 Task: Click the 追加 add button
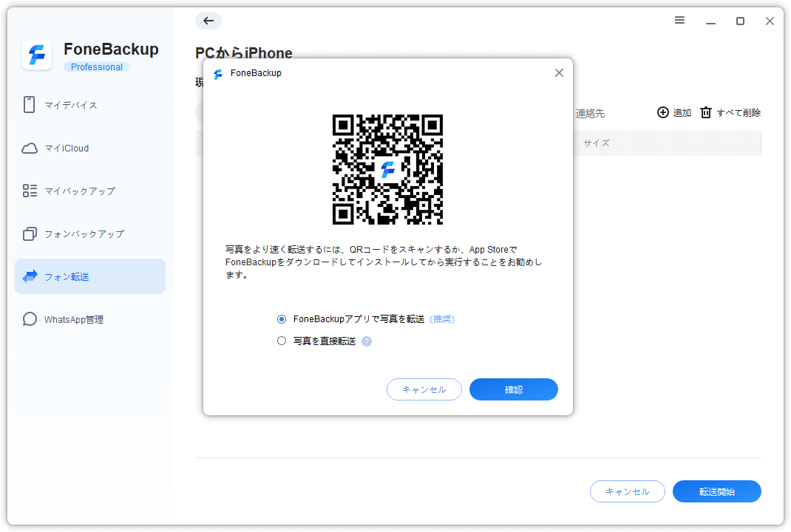point(674,112)
